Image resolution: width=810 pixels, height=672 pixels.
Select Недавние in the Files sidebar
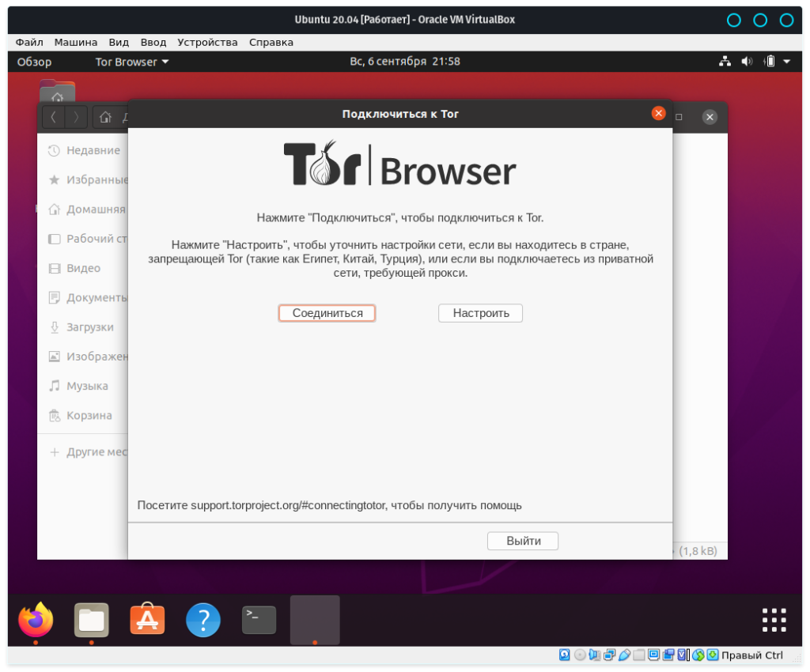pyautogui.click(x=93, y=150)
